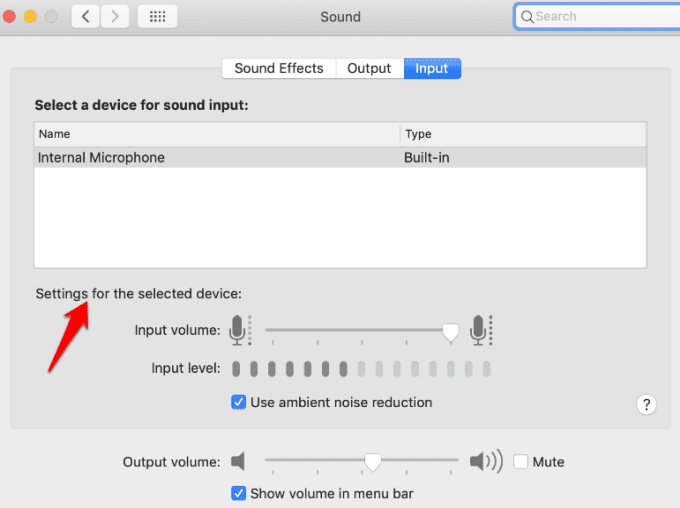Image resolution: width=680 pixels, height=508 pixels.
Task: Click the search magnifier icon
Action: (526, 16)
